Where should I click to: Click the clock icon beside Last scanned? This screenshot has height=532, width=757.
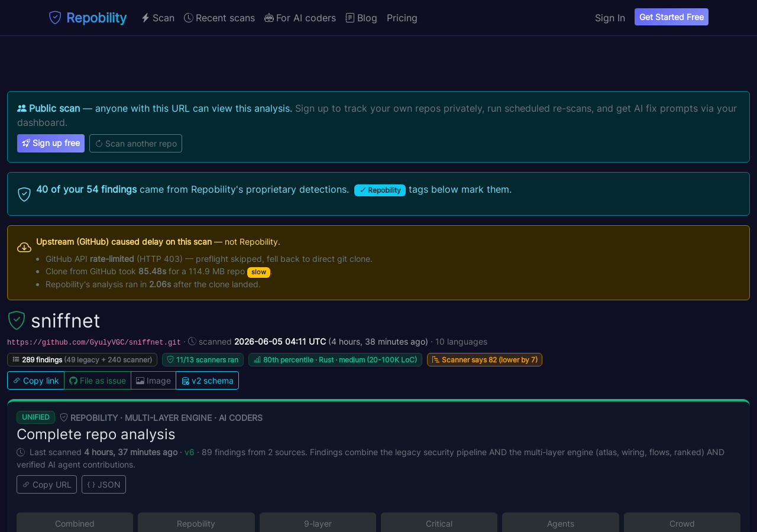[21, 452]
